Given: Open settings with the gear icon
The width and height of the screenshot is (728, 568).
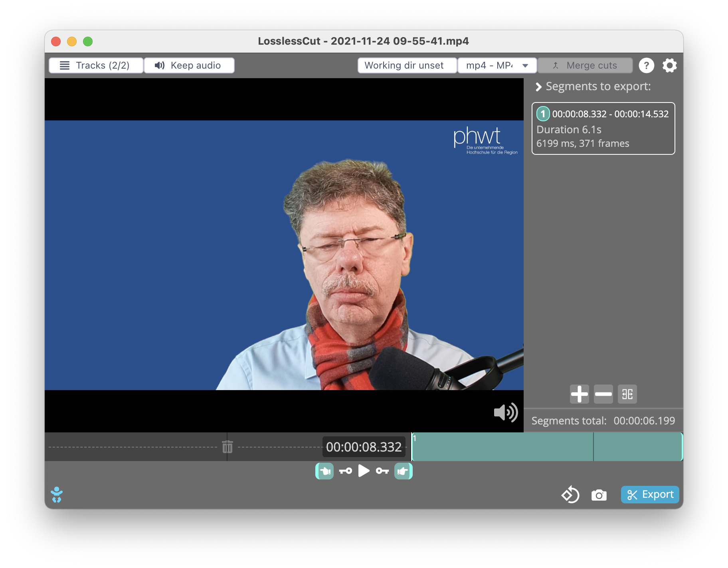Looking at the screenshot, I should pyautogui.click(x=670, y=65).
